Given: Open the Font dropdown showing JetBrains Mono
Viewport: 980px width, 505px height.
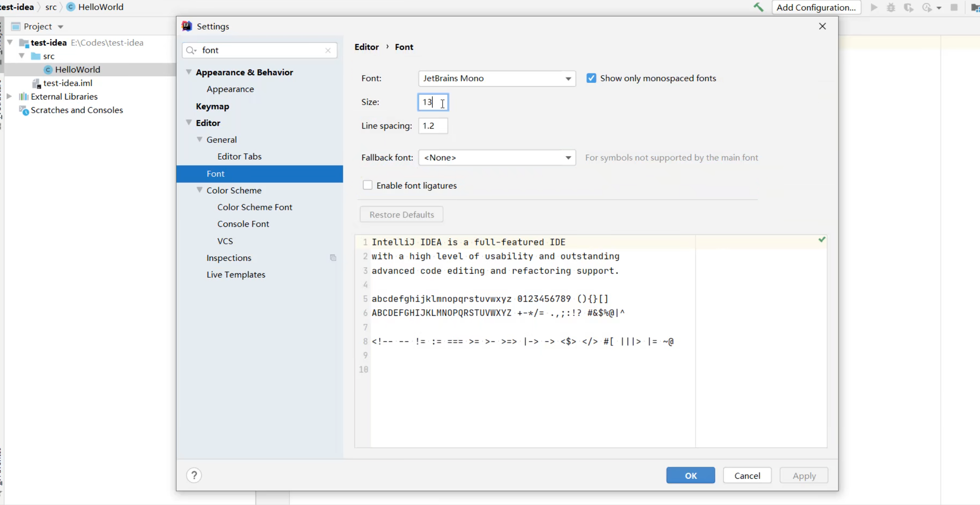Looking at the screenshot, I should point(497,78).
